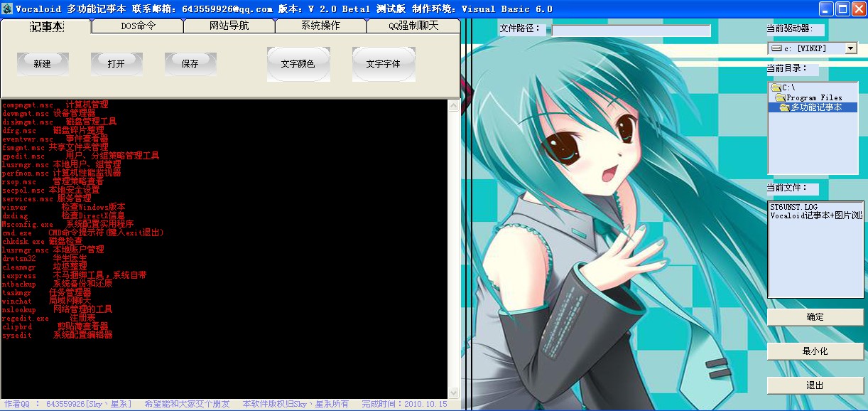Click the cmd.exe line in notepad
This screenshot has height=411, width=868.
pyautogui.click(x=83, y=233)
